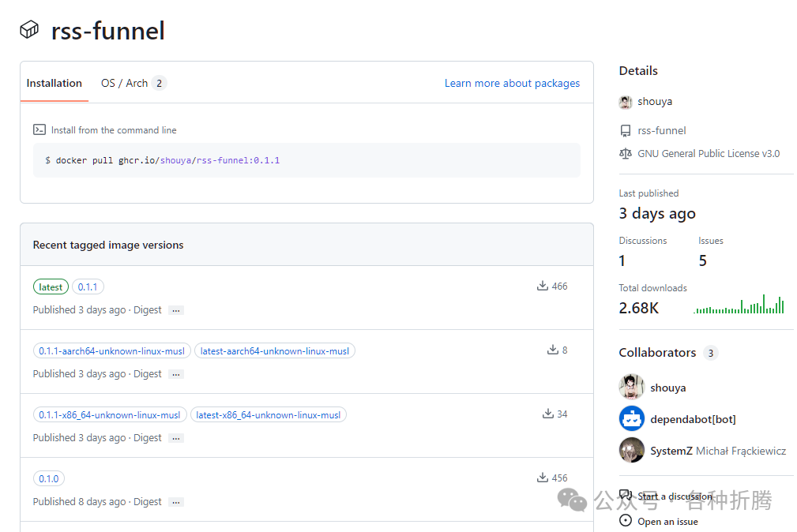Open shouya collaborator profile name
The height and width of the screenshot is (532, 797).
pos(668,388)
